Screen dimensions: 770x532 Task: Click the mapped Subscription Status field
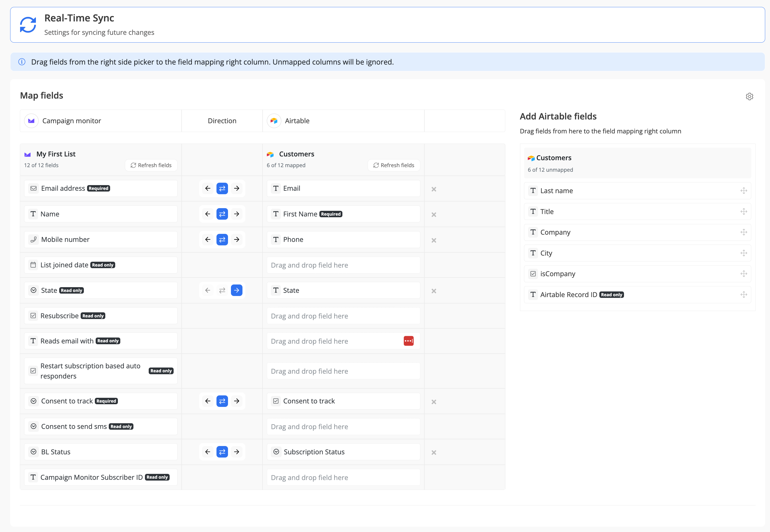(343, 452)
